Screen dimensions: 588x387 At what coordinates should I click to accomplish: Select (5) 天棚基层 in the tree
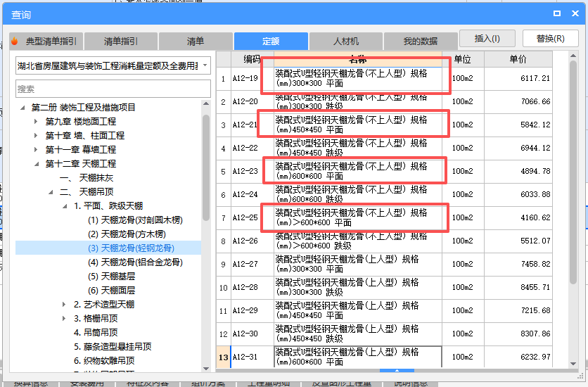click(x=111, y=277)
